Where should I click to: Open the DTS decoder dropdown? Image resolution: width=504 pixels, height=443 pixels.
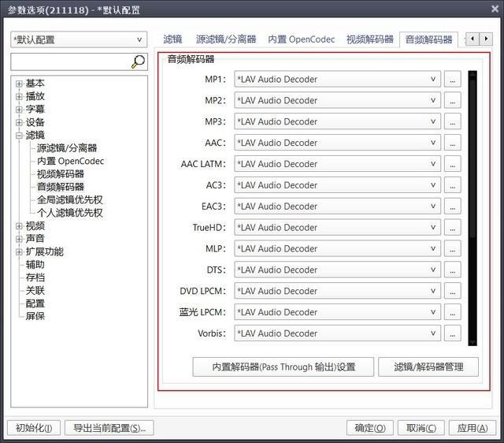[338, 270]
